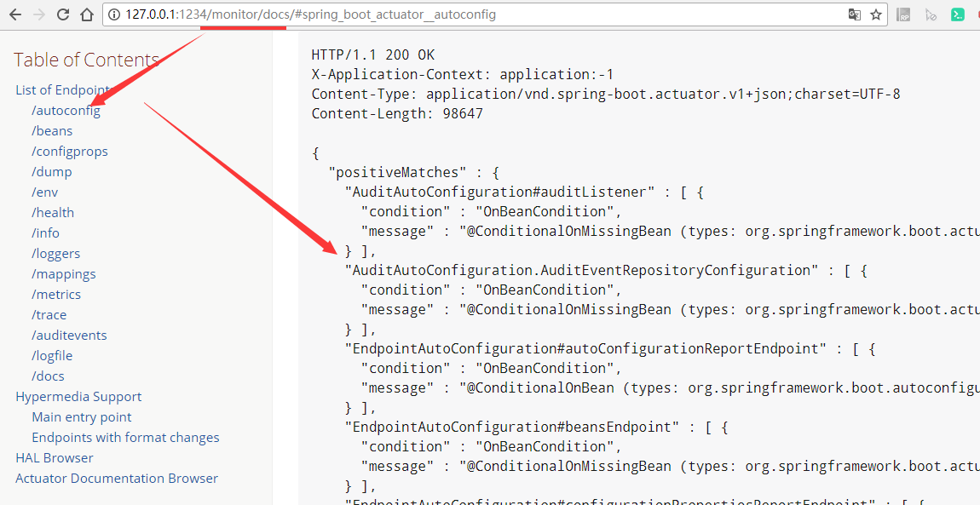Image resolution: width=980 pixels, height=505 pixels.
Task: Go to Main entry point
Action: [x=82, y=417]
